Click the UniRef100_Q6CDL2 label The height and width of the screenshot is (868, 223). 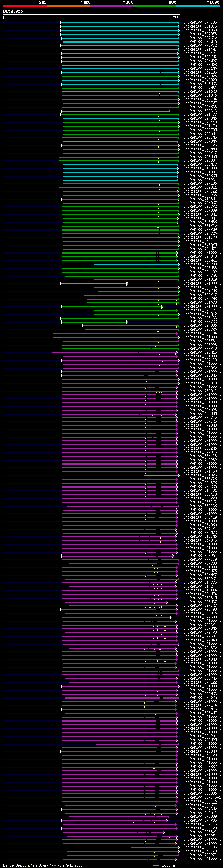200,391
